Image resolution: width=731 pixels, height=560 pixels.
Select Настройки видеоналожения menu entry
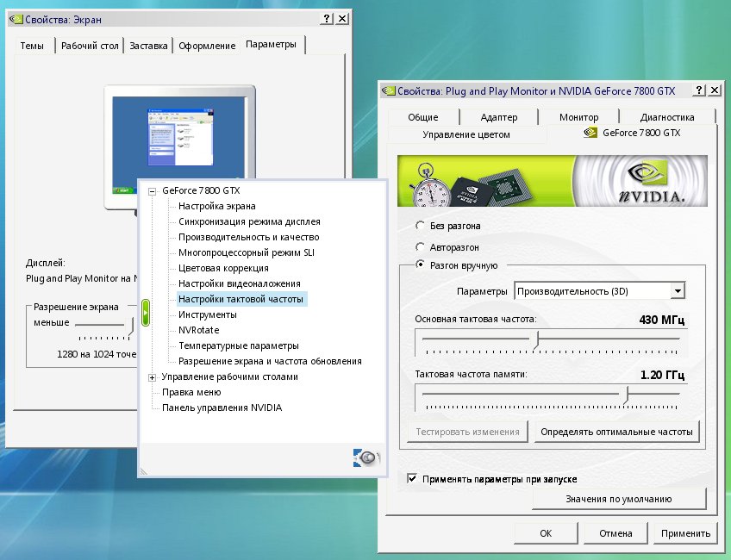click(239, 283)
